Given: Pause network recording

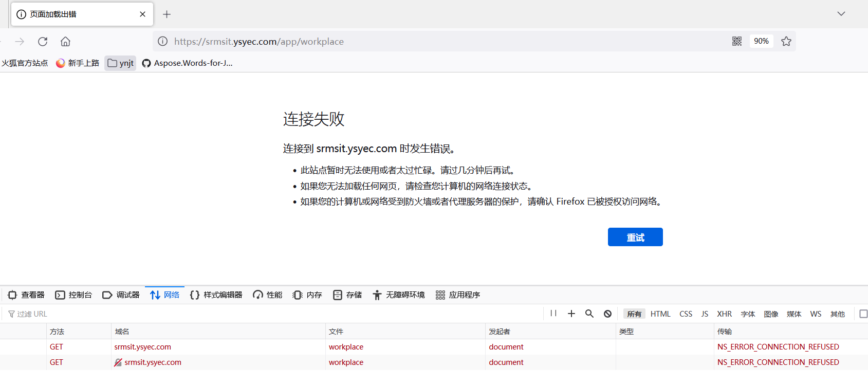Looking at the screenshot, I should 553,314.
